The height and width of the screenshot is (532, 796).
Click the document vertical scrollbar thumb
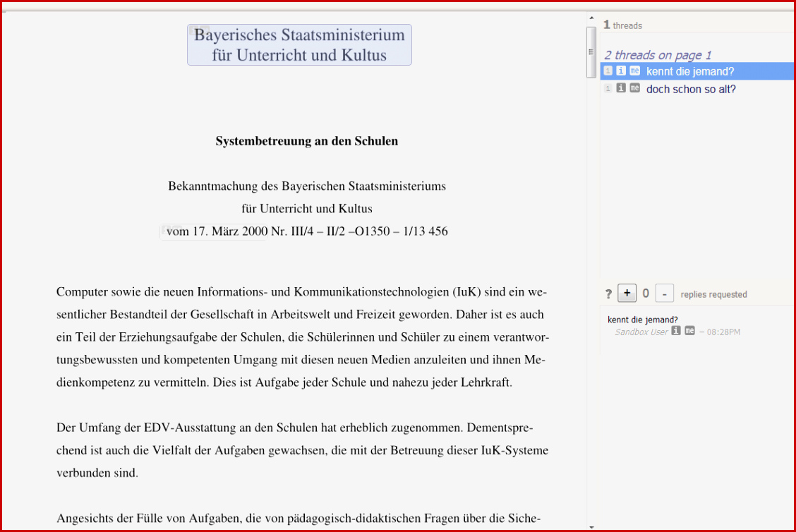[591, 52]
